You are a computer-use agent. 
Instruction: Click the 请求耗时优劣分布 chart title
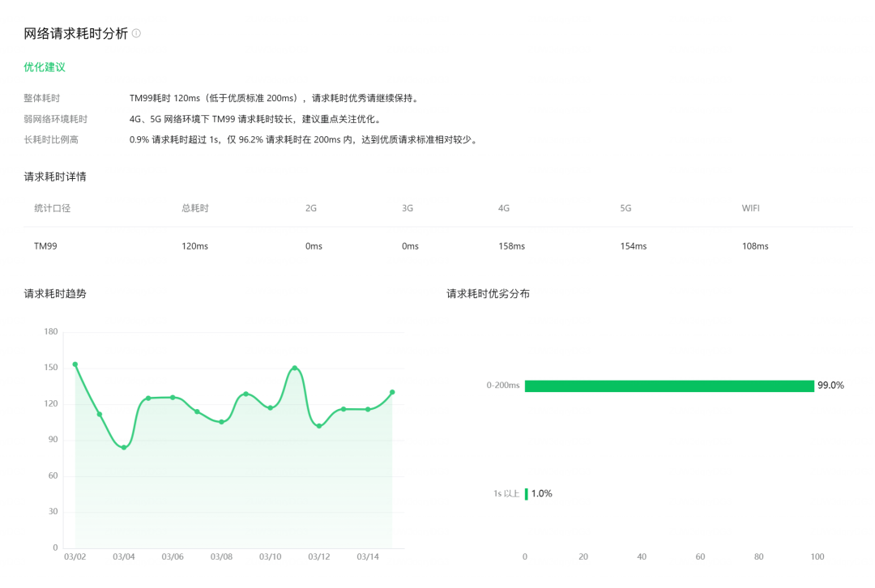point(489,294)
